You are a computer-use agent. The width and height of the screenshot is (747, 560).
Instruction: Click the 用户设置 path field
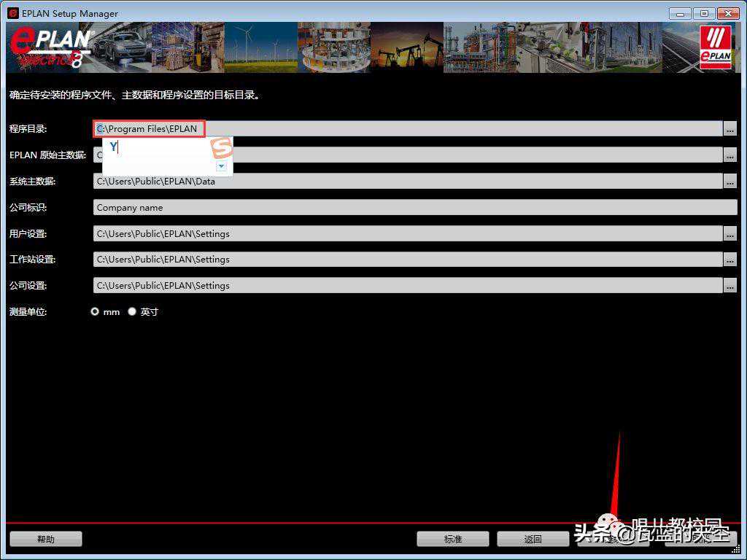coord(409,234)
